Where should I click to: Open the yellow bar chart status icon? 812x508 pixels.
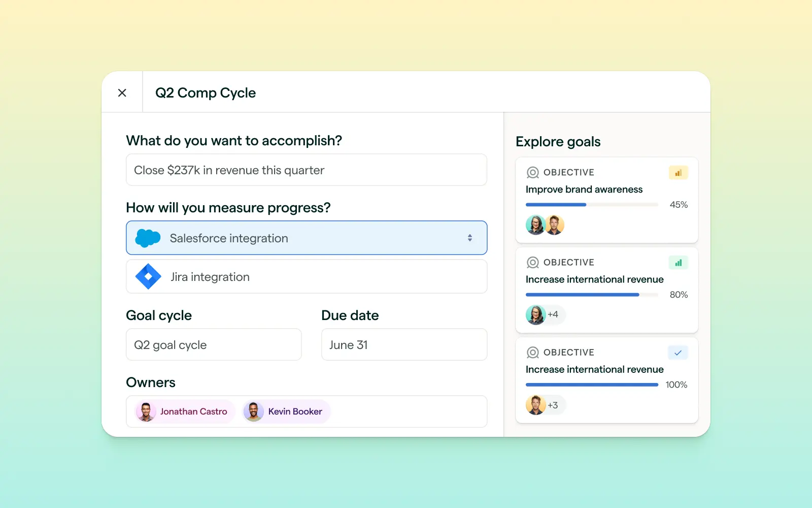(679, 172)
